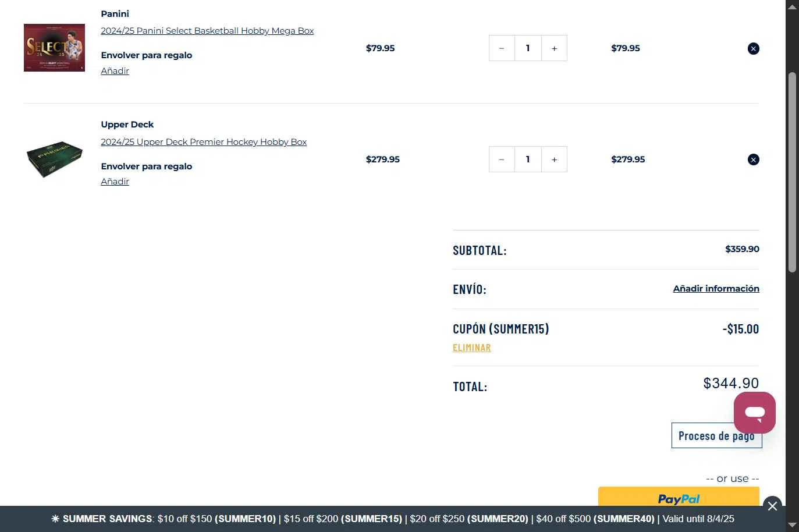Click the Panini brand name
799x532 pixels.
(x=115, y=14)
